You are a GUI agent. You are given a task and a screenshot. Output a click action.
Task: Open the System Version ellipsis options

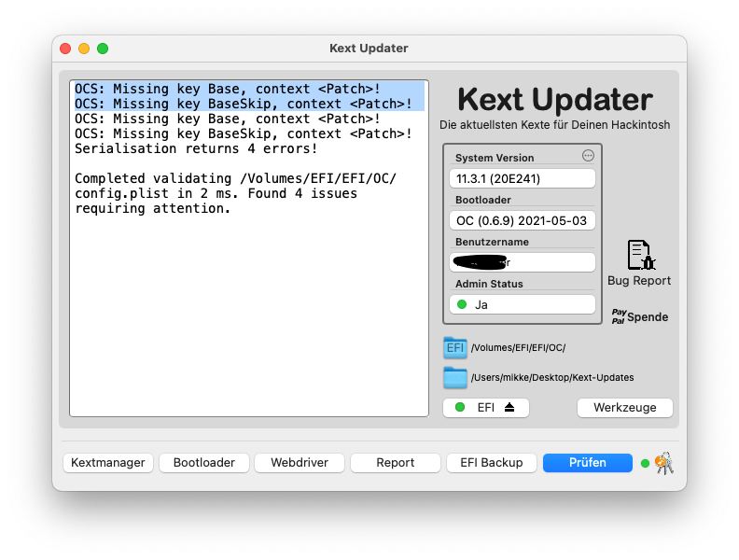pos(588,156)
